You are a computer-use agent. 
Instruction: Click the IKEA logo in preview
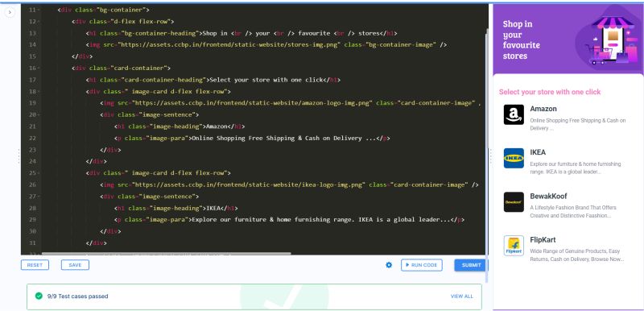point(514,158)
